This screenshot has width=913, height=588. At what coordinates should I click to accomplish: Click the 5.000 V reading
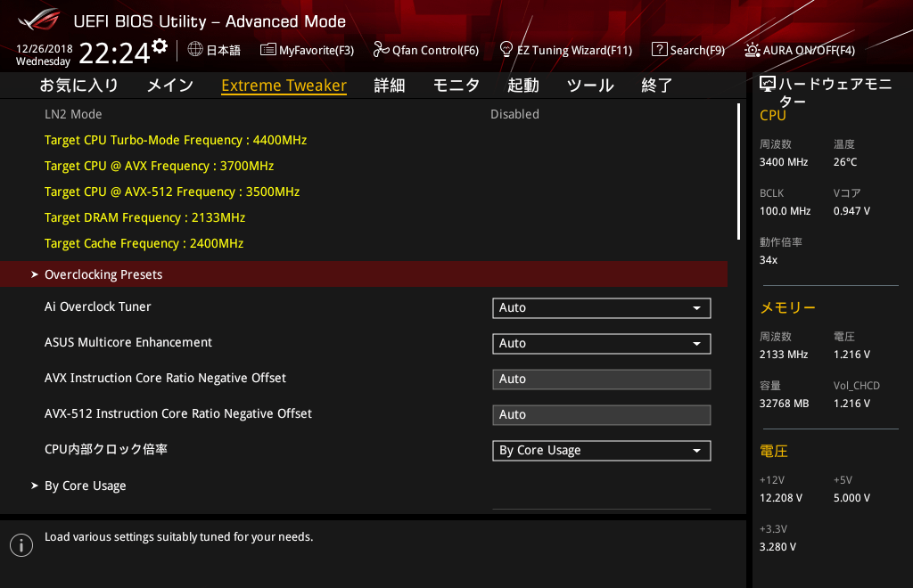click(x=851, y=498)
